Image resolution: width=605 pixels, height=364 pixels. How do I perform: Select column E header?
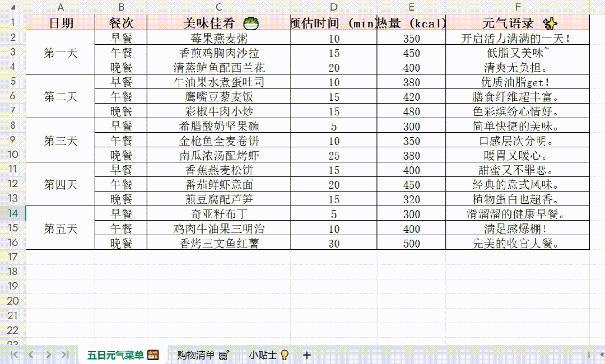(x=411, y=6)
